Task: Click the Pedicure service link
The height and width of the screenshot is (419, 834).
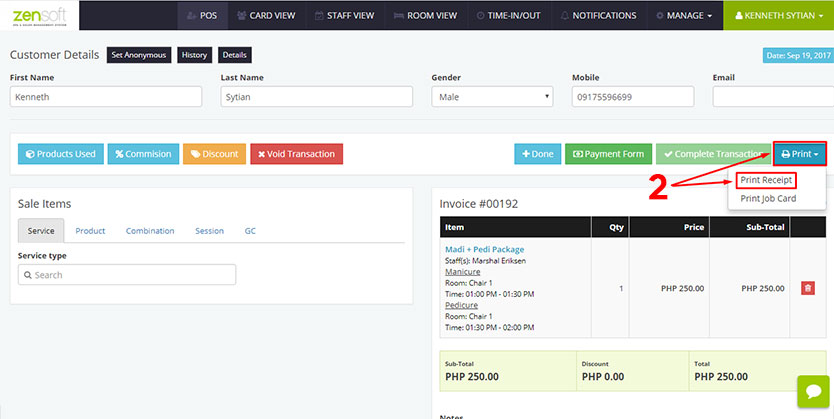Action: pyautogui.click(x=461, y=305)
